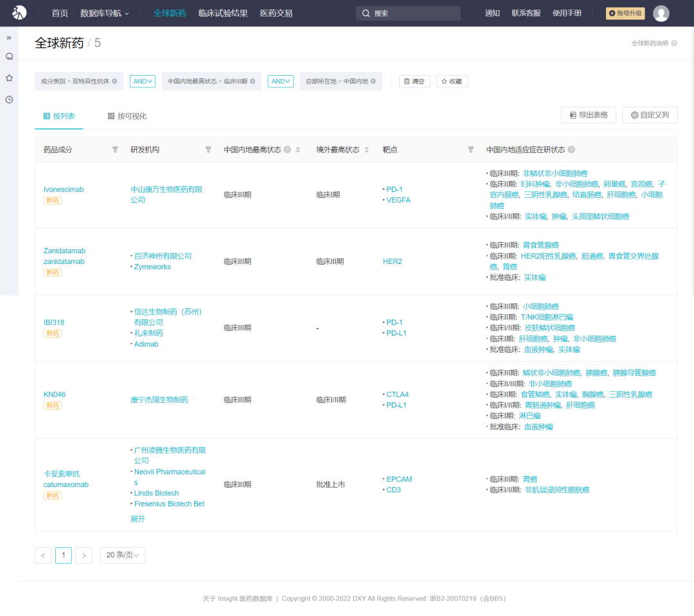Sort by 境外最高状态 column

tap(366, 150)
